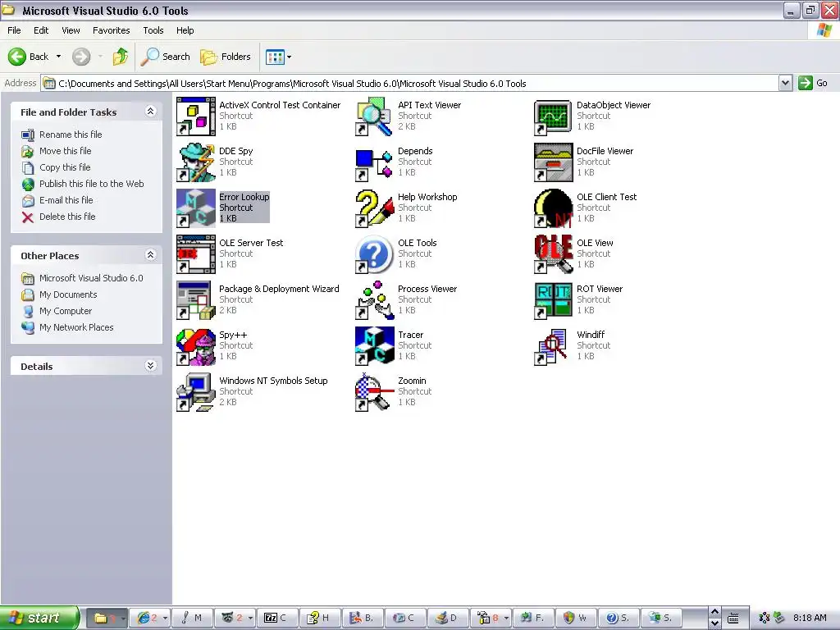
Task: Click Copy this file
Action: click(x=65, y=167)
